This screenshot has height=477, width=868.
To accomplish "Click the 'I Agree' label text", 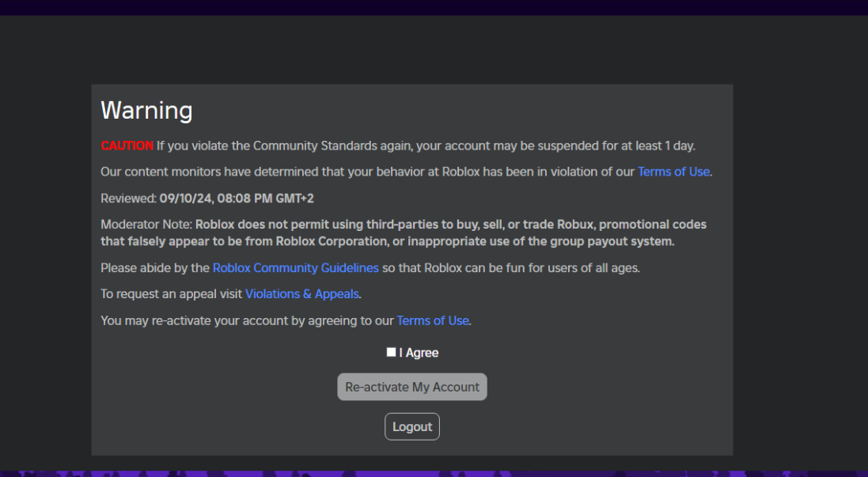I will pyautogui.click(x=419, y=353).
